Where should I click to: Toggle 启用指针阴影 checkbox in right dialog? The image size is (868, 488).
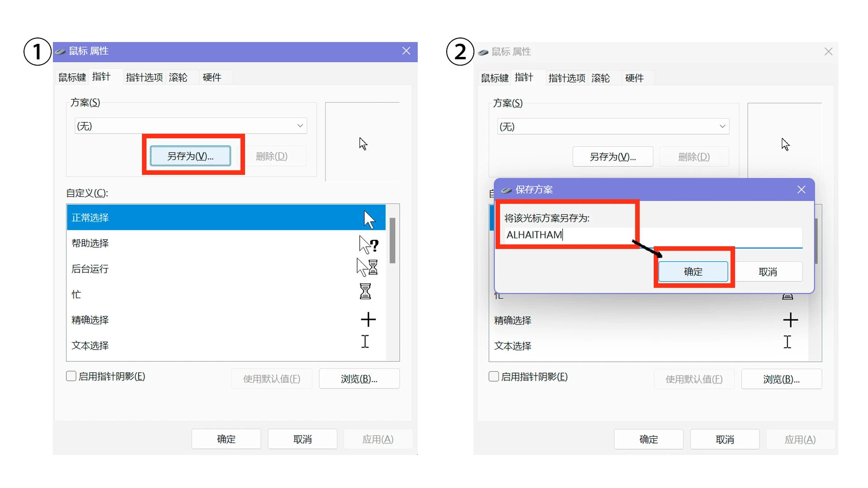[x=494, y=377]
